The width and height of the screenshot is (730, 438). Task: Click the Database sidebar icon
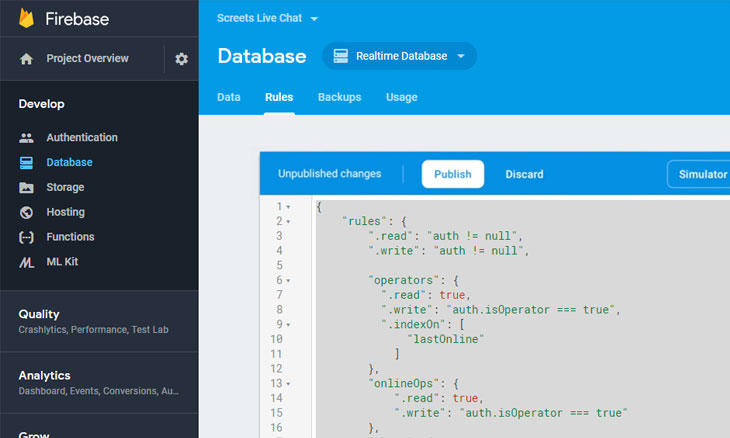tap(27, 162)
